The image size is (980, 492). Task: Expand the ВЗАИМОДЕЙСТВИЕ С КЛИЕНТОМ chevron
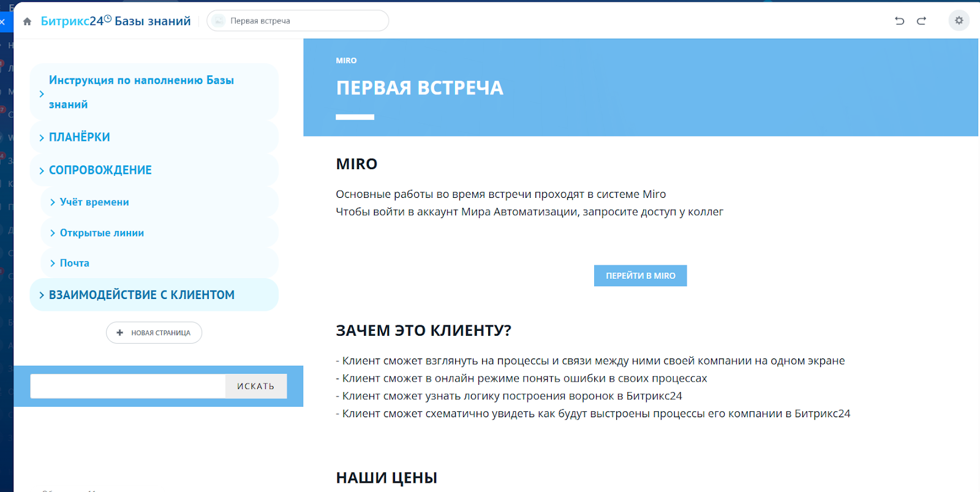point(42,295)
